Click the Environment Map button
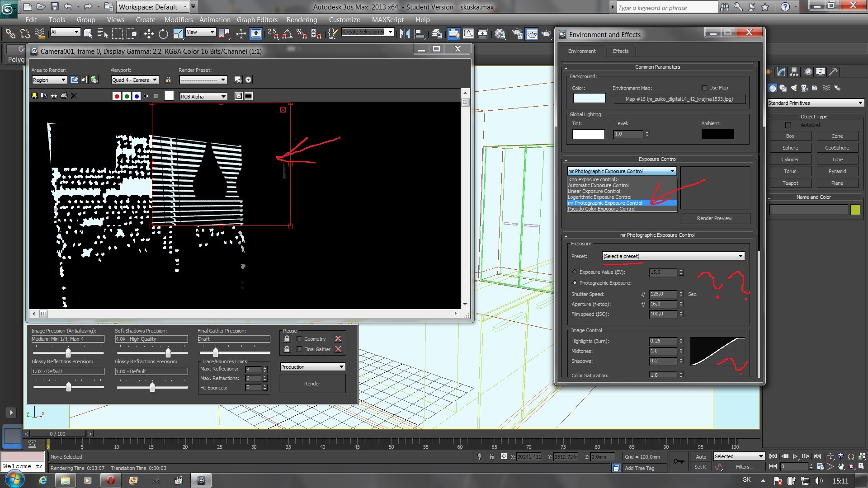 coord(679,99)
